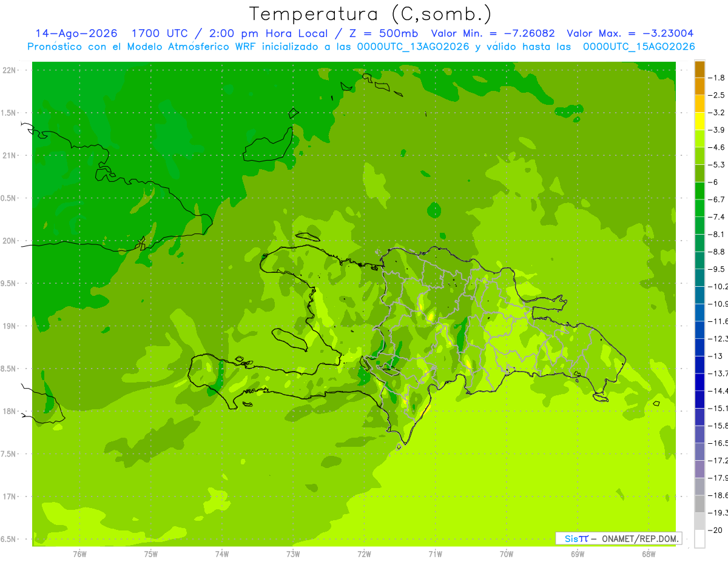Click the '-14.4' colorbar label

click(718, 390)
